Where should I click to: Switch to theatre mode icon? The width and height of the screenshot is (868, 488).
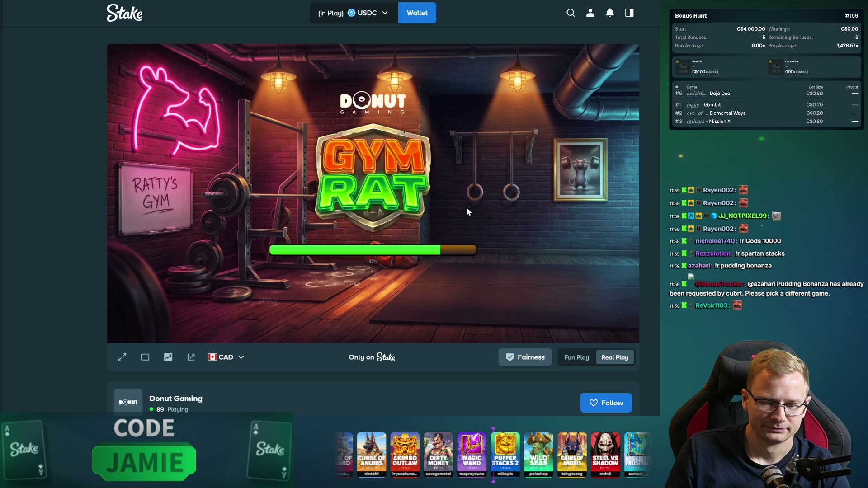145,357
